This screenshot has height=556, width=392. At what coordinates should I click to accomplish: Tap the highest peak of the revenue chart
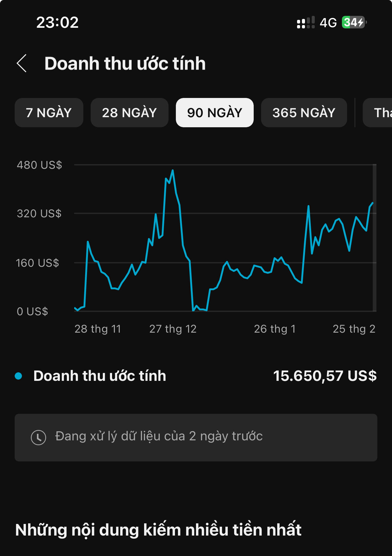pos(173,170)
